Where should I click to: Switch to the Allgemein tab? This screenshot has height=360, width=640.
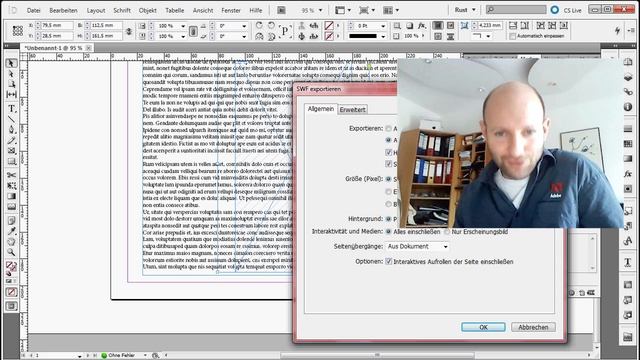point(321,109)
